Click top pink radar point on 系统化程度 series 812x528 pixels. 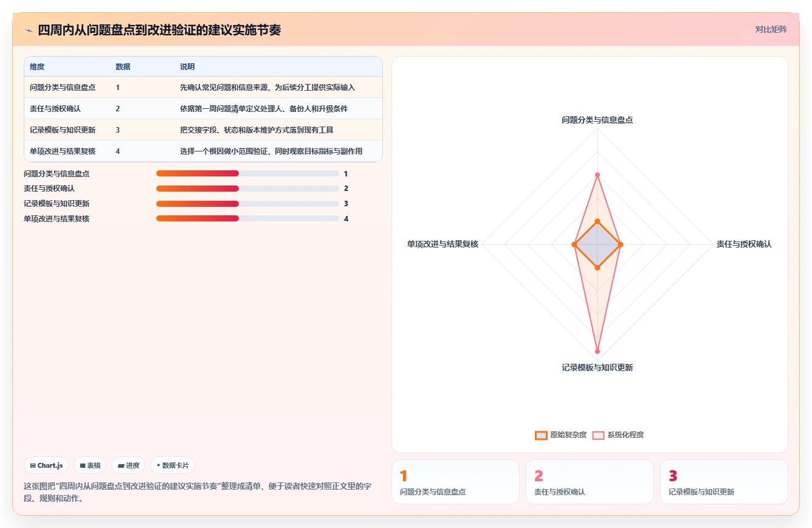pyautogui.click(x=597, y=175)
